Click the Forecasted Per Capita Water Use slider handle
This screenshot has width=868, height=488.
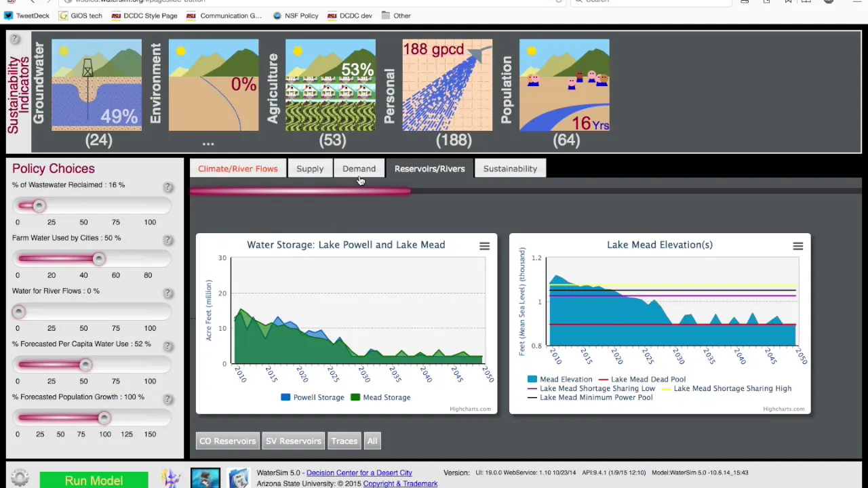(85, 365)
